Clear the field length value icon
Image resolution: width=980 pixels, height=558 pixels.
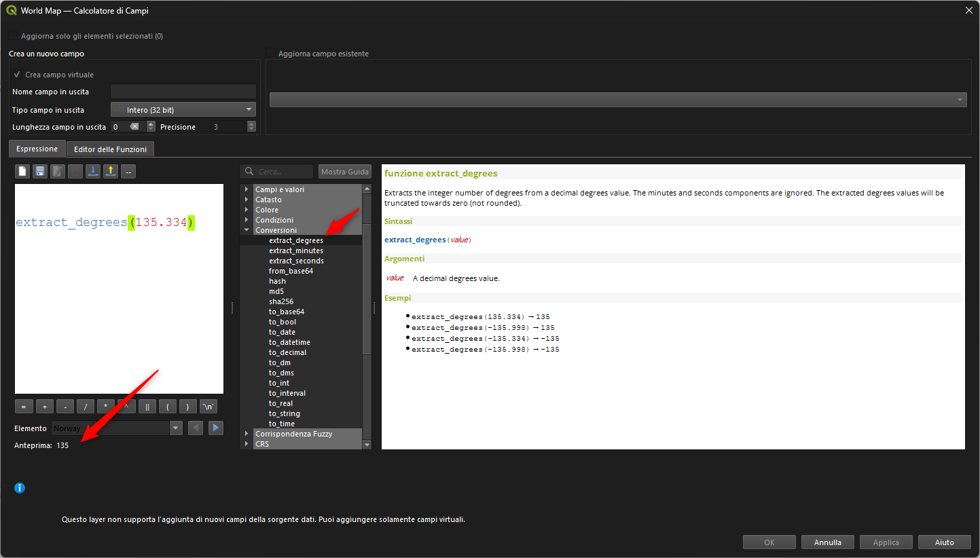(x=134, y=127)
